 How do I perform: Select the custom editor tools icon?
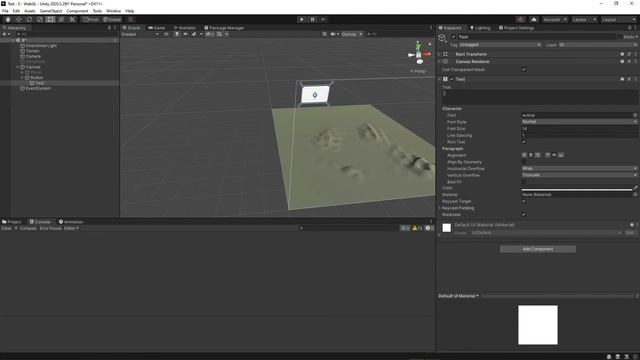72,19
